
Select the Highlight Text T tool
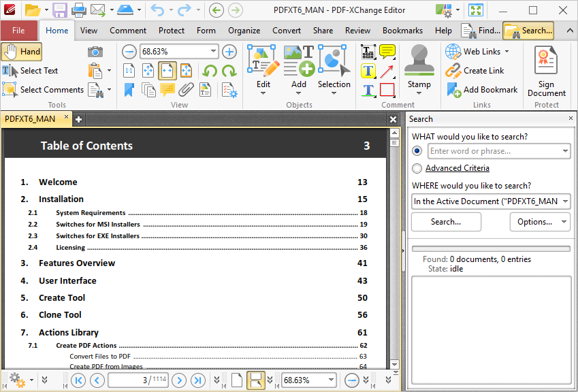[368, 71]
